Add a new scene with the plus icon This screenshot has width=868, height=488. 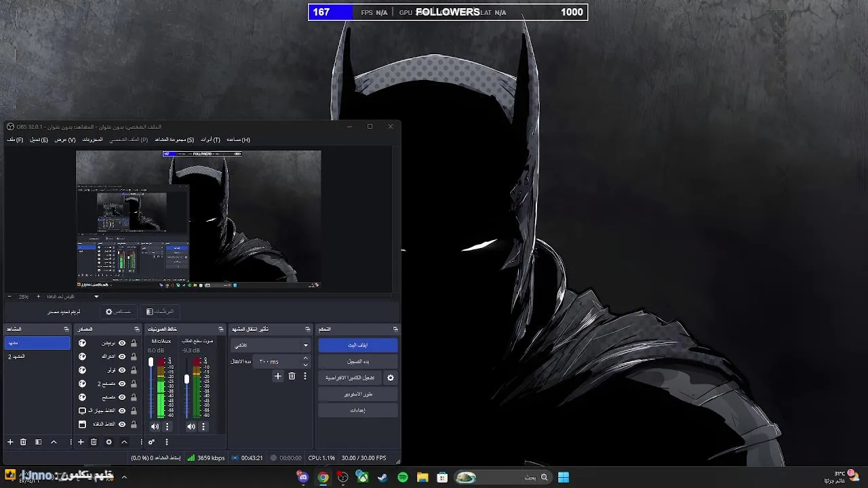[x=10, y=442]
